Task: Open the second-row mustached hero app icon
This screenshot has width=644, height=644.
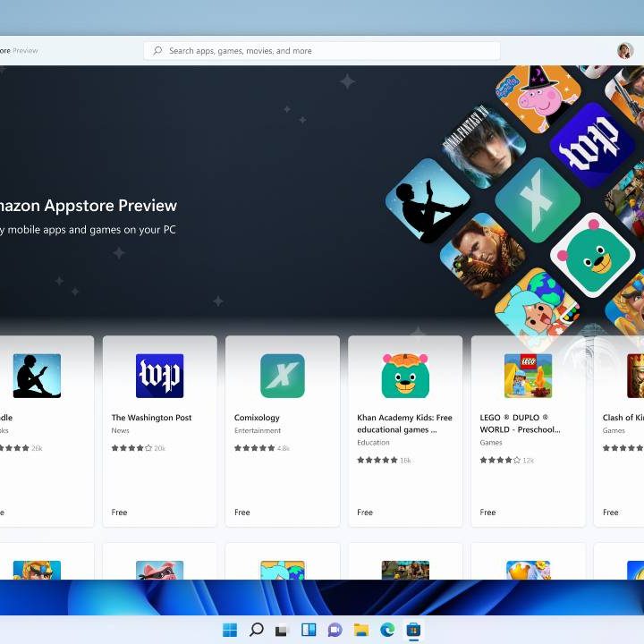Action: click(37, 570)
